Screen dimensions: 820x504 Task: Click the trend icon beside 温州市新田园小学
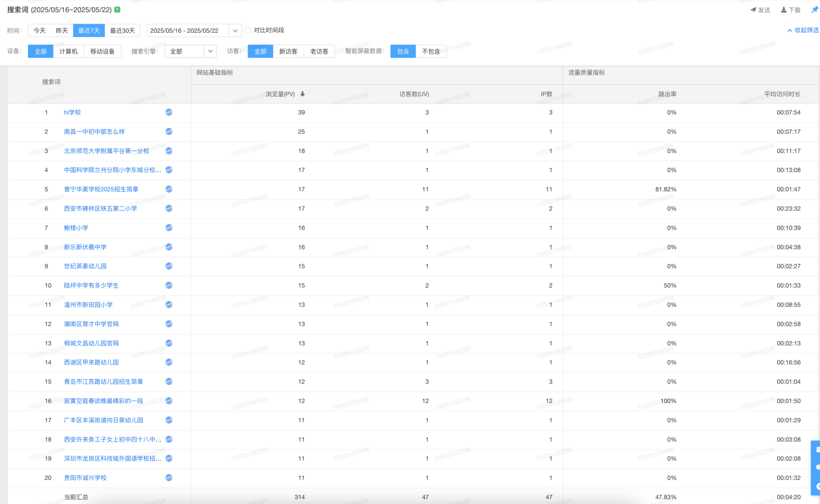tap(169, 304)
